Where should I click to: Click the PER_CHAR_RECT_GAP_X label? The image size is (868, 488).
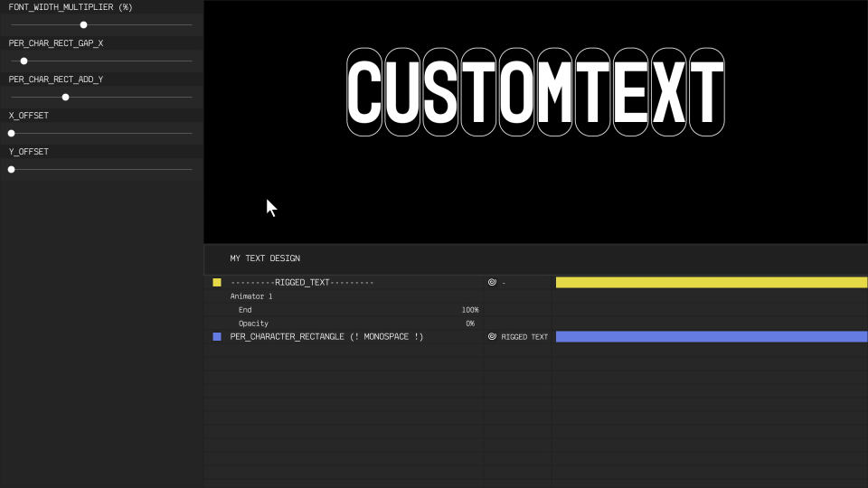[56, 43]
